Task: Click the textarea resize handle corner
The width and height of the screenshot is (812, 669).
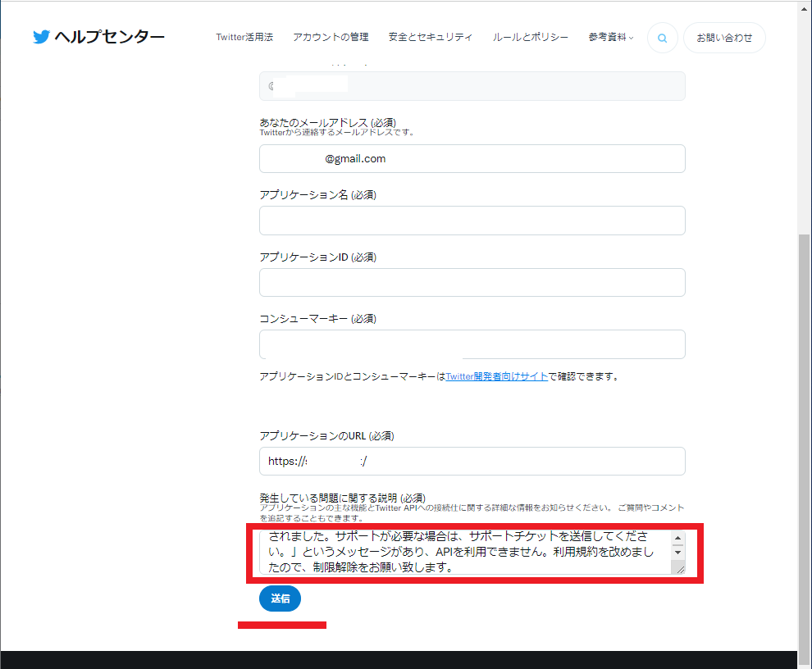Action: (680, 568)
